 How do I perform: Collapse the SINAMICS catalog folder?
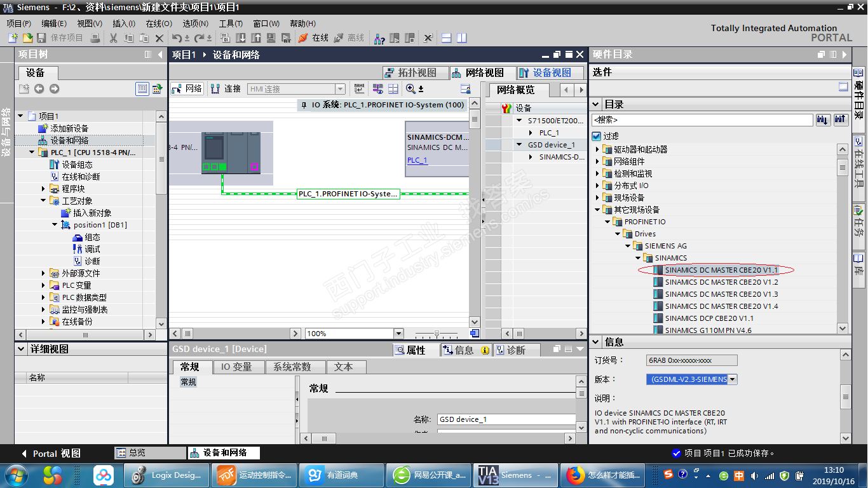pyautogui.click(x=639, y=258)
